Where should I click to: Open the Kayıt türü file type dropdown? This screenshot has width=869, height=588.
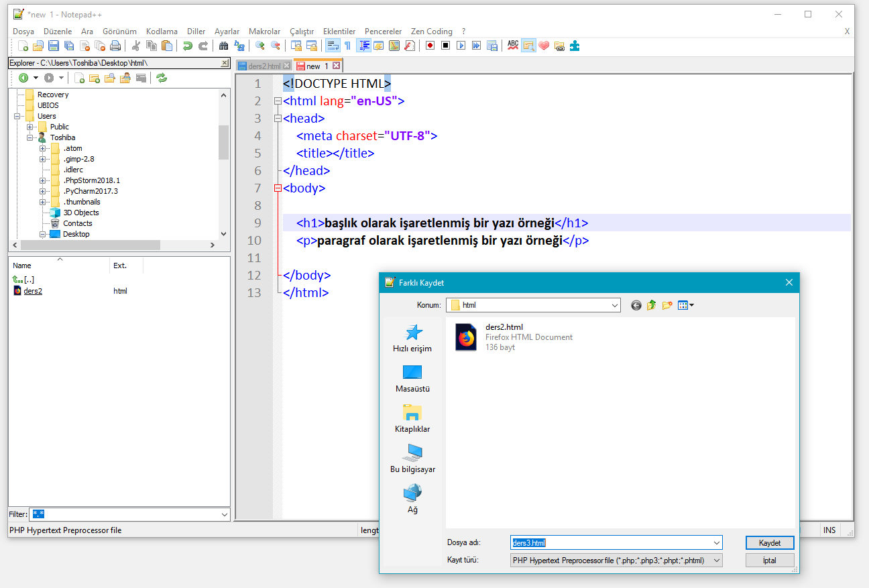[616, 560]
